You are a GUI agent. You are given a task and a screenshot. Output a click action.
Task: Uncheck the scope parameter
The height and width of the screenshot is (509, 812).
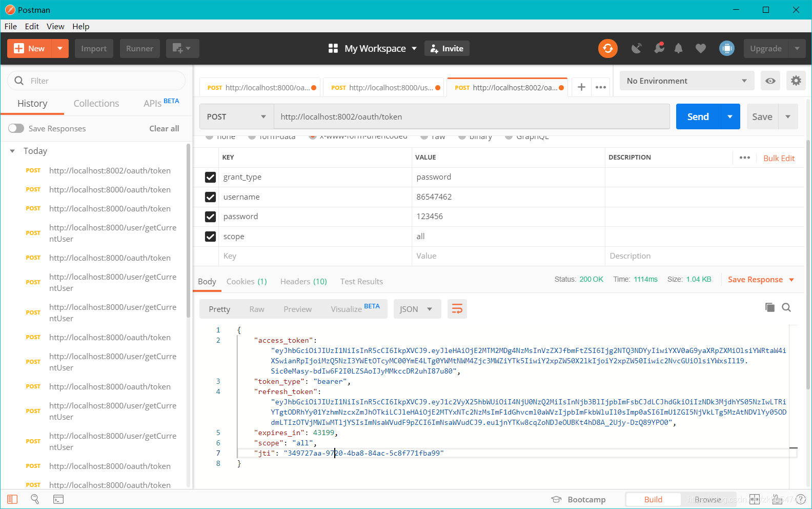click(210, 237)
